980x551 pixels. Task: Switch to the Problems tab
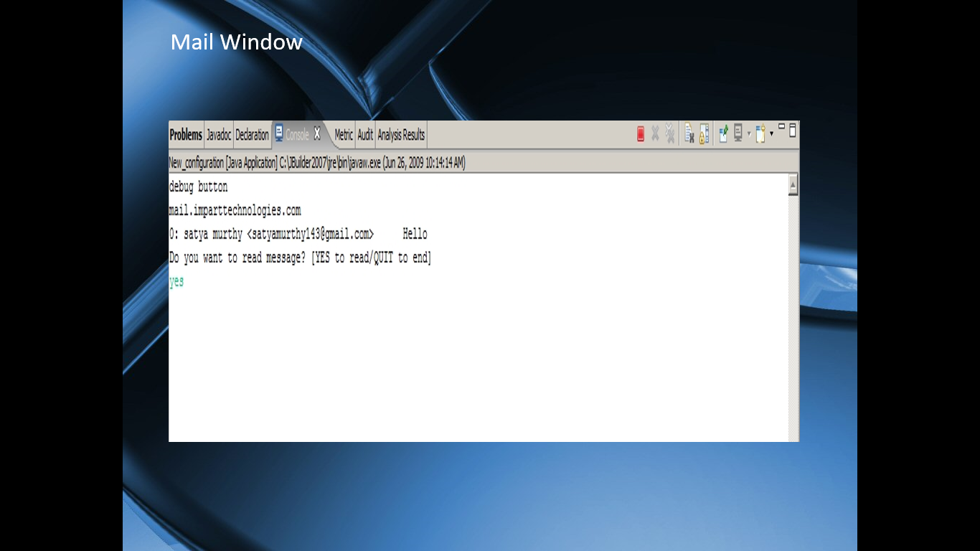click(x=186, y=134)
